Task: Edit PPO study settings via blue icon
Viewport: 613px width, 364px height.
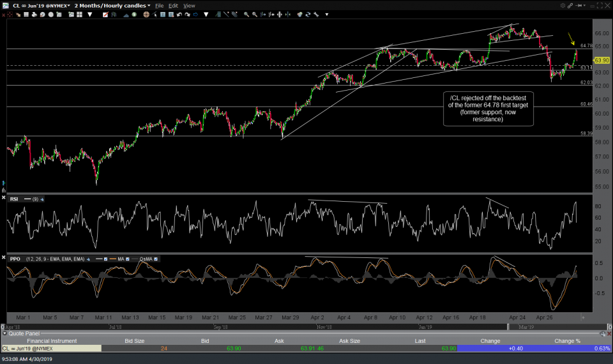Action: click(x=88, y=259)
